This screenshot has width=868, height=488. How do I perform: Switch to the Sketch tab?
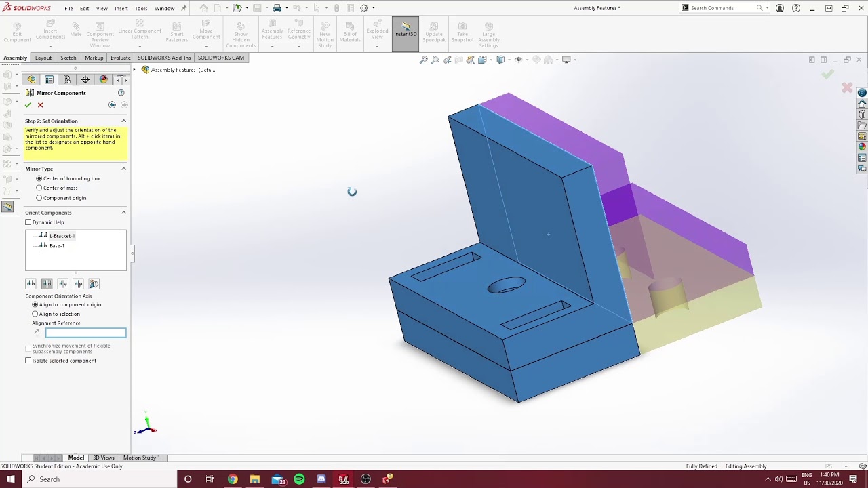click(68, 58)
